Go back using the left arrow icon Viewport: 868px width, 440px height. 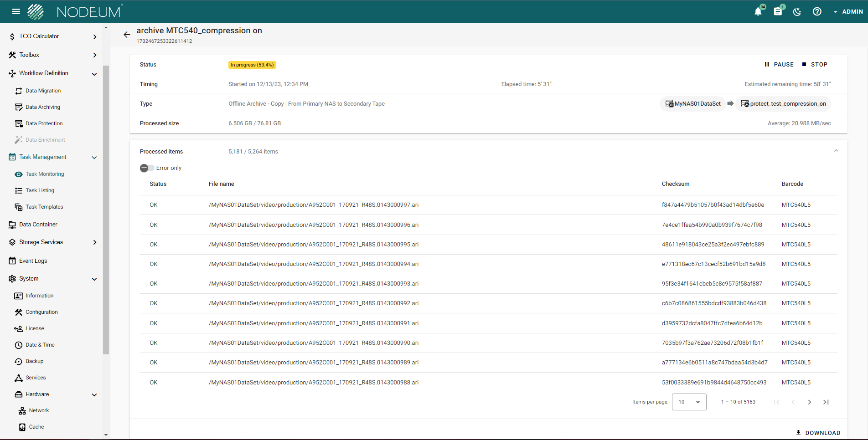point(127,35)
